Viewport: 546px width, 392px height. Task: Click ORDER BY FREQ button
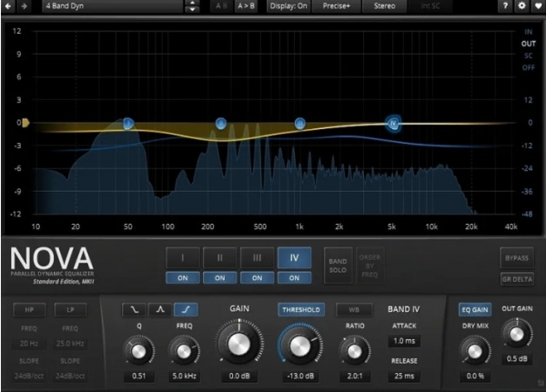[369, 266]
